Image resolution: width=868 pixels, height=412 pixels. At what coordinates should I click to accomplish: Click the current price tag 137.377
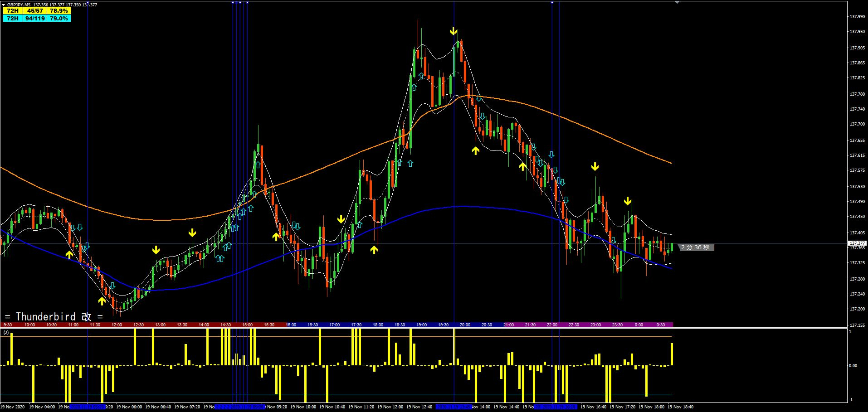click(x=857, y=243)
